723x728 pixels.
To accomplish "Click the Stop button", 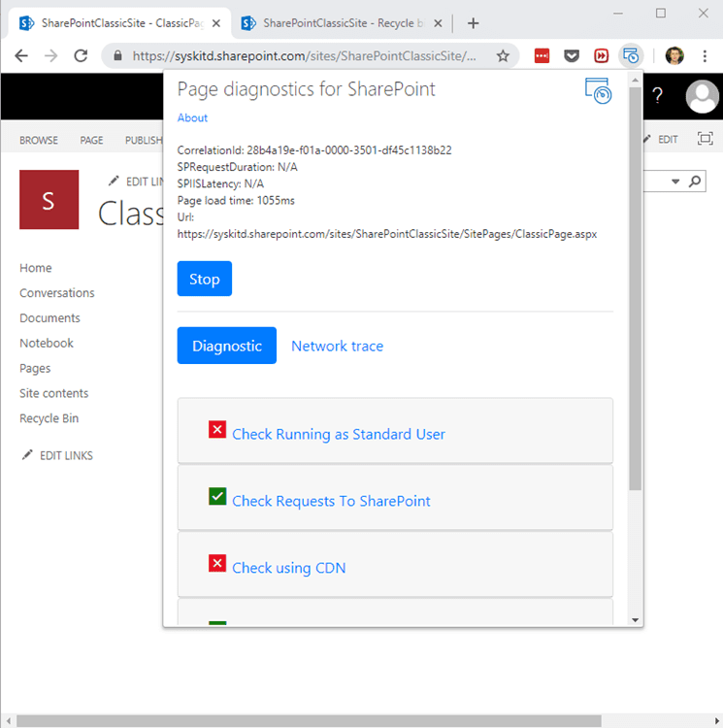I will click(205, 279).
